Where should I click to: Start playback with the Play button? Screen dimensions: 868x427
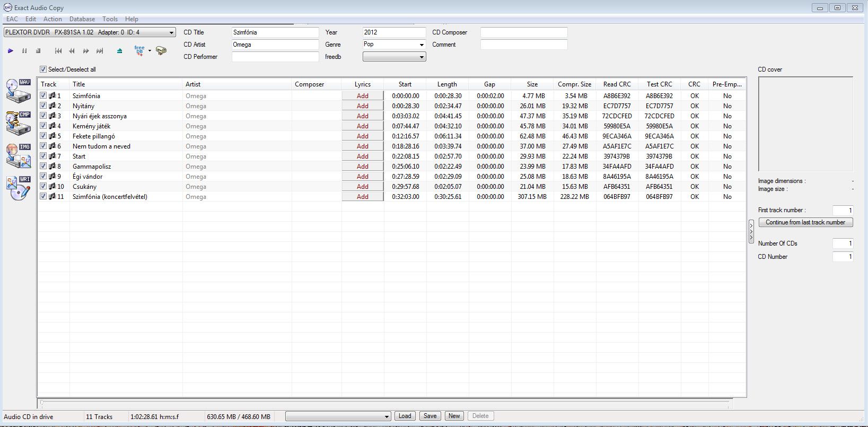pyautogui.click(x=10, y=51)
